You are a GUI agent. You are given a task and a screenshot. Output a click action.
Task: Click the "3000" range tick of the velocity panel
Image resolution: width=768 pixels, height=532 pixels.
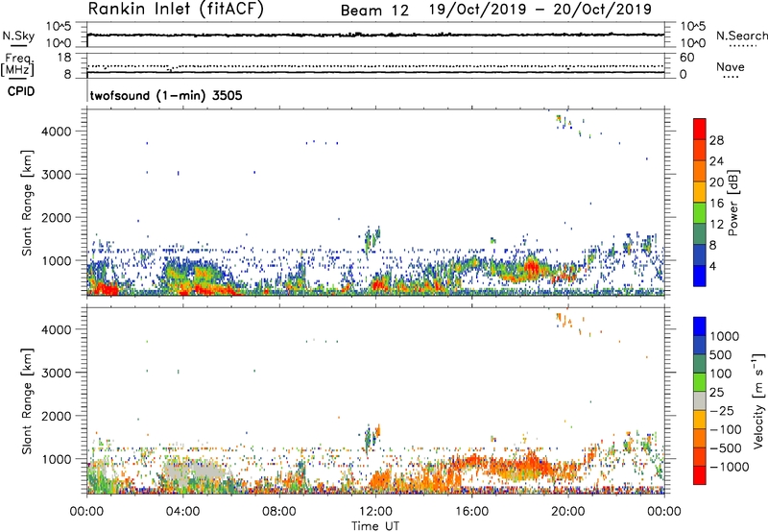coord(57,373)
